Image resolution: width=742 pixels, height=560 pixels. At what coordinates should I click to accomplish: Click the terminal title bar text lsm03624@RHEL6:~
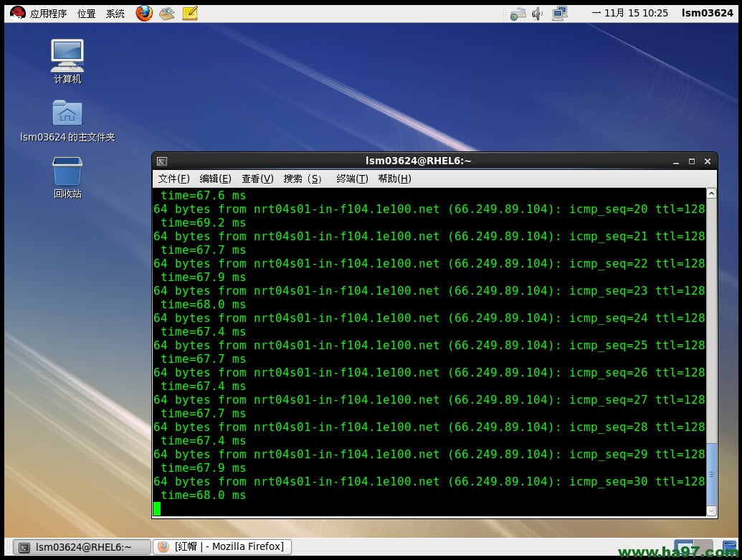(x=419, y=161)
